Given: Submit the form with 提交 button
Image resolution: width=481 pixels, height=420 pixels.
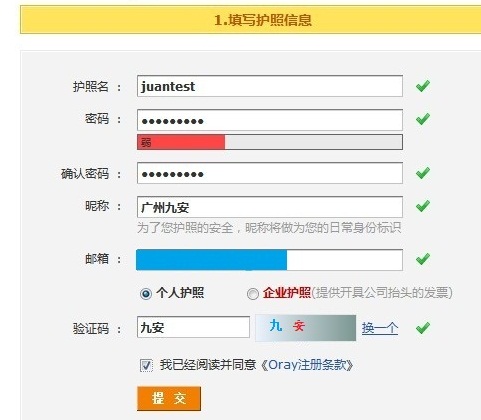Looking at the screenshot, I should pyautogui.click(x=169, y=398).
